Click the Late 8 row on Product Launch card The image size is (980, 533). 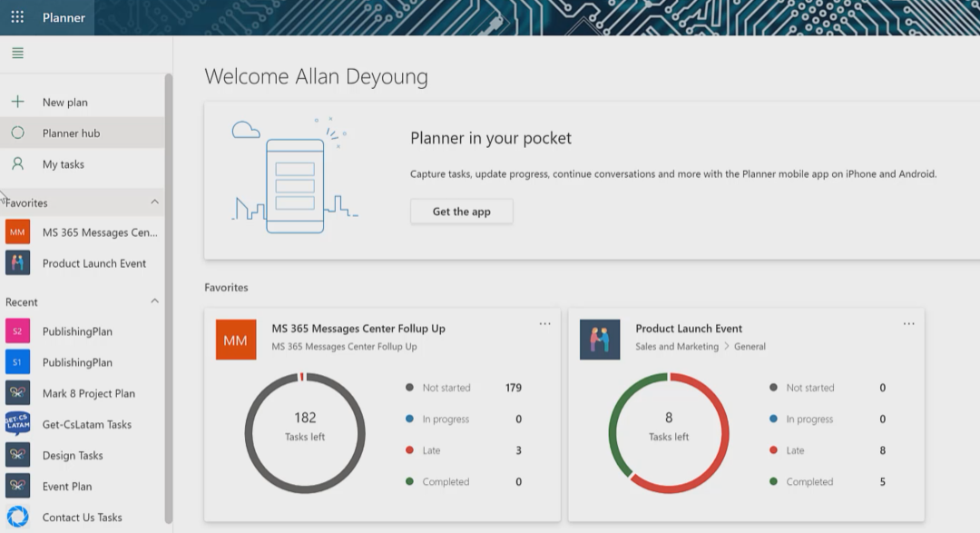(x=828, y=450)
